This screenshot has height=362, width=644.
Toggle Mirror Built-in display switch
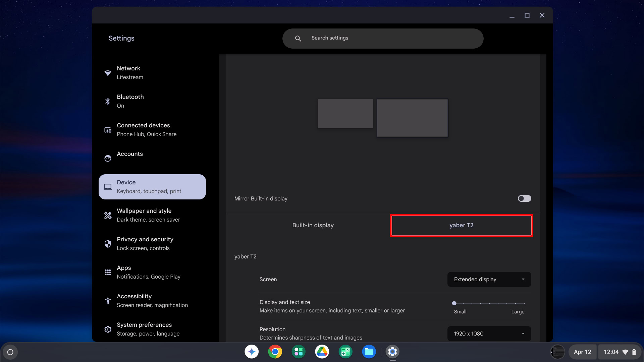[524, 198]
